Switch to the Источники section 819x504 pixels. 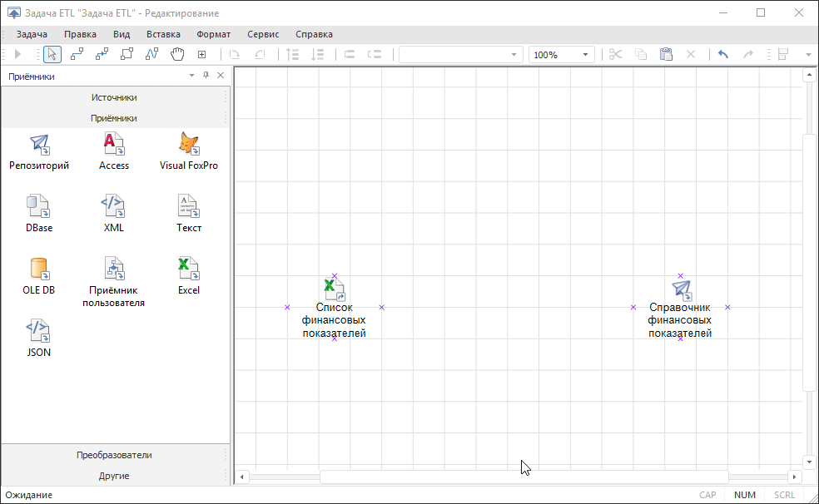114,97
